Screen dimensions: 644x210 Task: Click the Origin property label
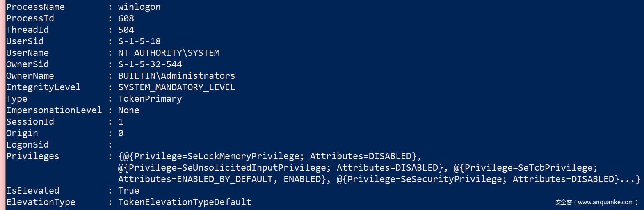point(22,133)
